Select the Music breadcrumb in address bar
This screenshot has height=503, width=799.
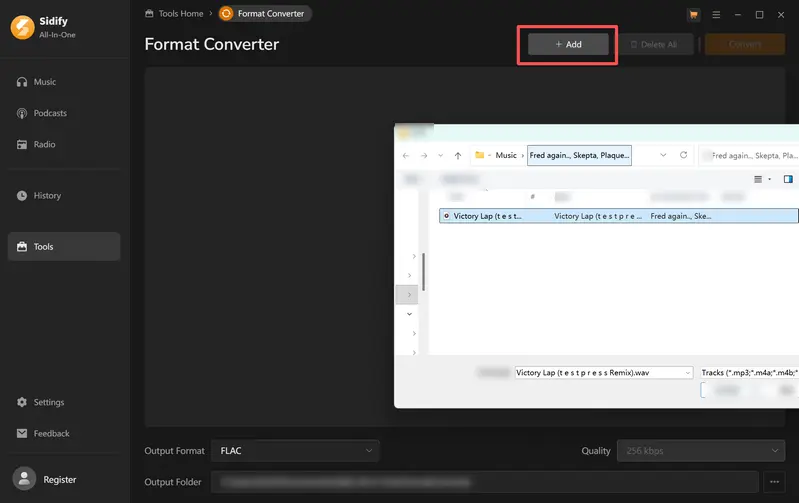(x=506, y=155)
